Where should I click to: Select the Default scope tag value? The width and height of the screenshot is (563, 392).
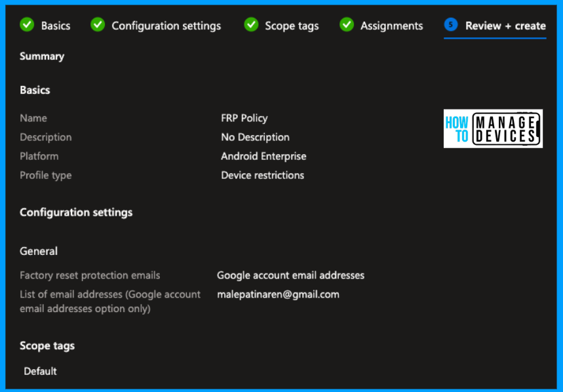coord(40,371)
